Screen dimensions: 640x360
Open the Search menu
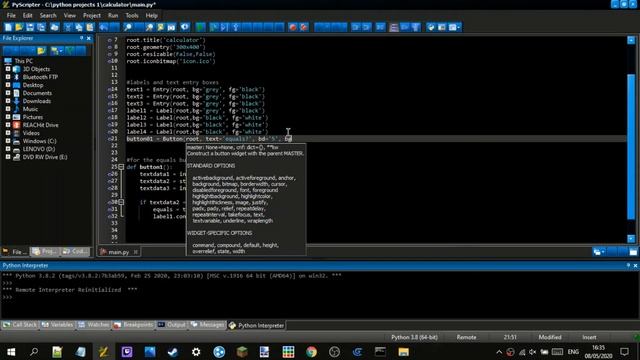coord(48,16)
